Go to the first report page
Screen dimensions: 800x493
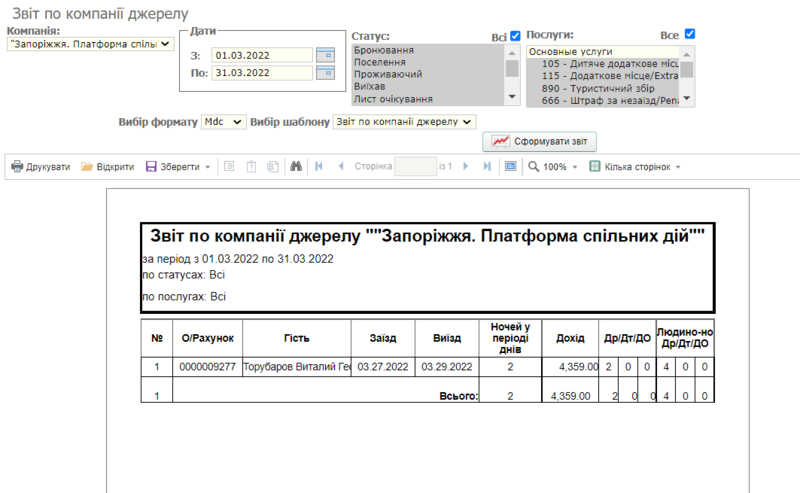(x=319, y=167)
